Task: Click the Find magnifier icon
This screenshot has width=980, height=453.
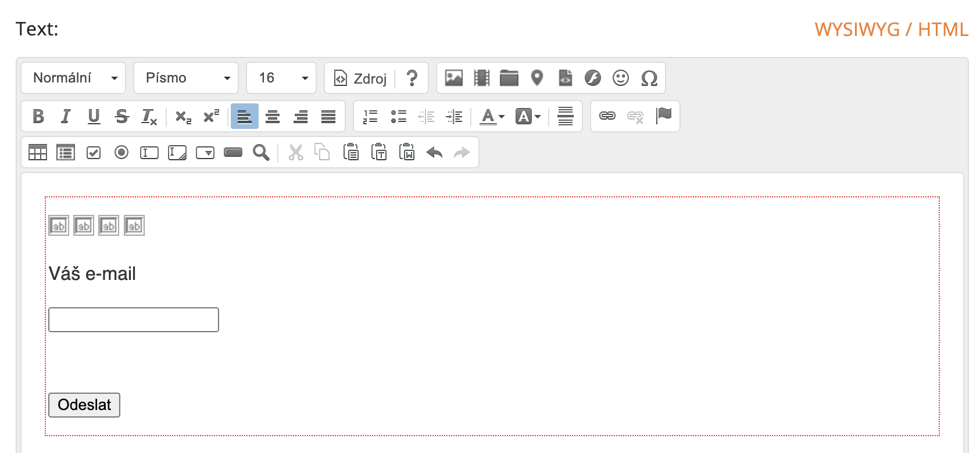Action: (x=261, y=152)
